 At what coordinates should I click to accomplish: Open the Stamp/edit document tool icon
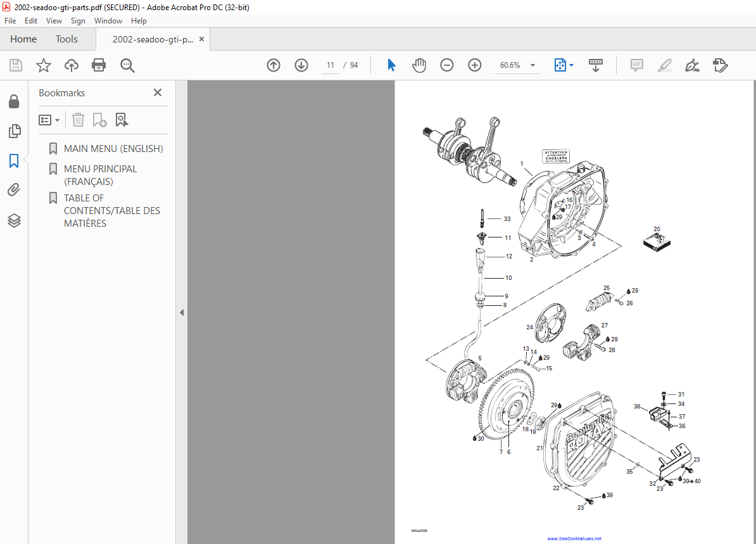coord(721,65)
